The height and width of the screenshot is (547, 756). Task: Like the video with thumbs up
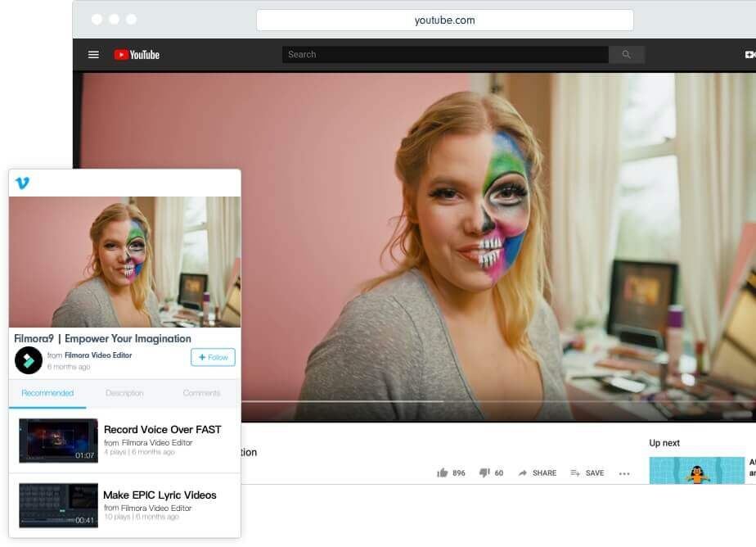(x=443, y=472)
